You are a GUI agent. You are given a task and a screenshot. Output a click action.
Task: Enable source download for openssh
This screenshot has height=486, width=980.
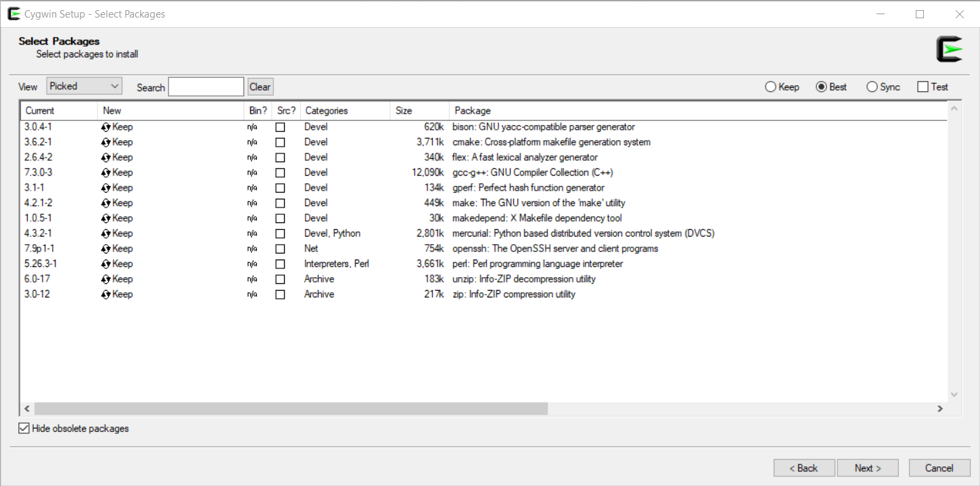point(280,249)
